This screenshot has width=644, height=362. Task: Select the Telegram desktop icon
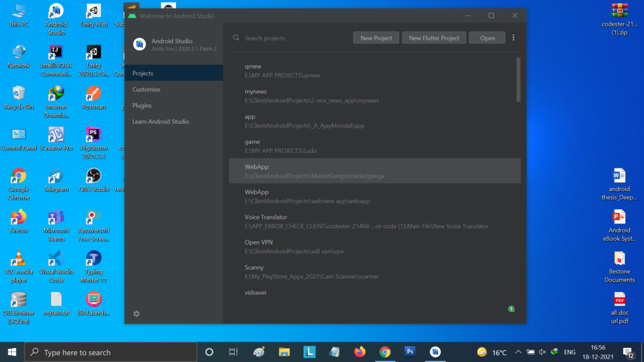tap(56, 180)
